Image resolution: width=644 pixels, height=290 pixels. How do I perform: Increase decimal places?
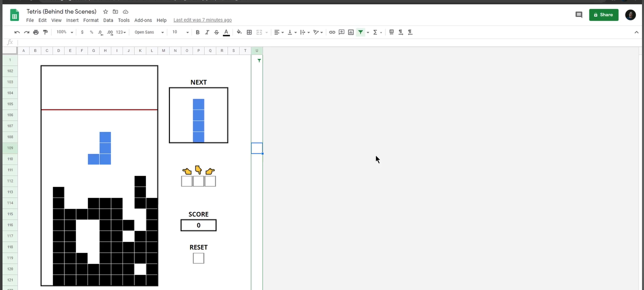tap(110, 32)
